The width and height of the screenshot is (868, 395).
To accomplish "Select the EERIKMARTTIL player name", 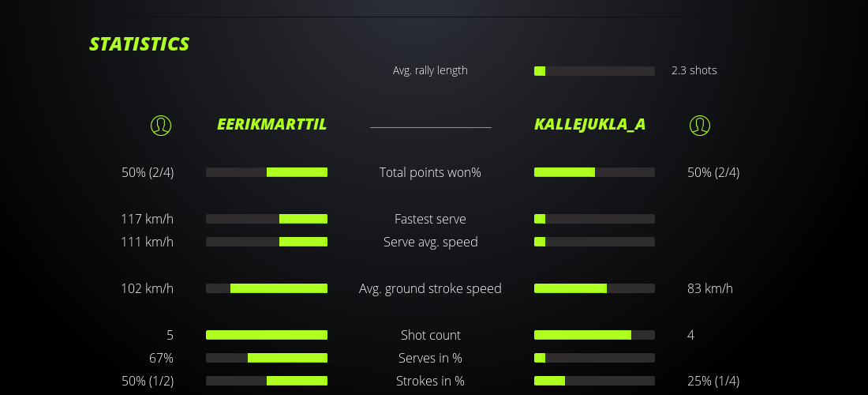I will 271,125.
